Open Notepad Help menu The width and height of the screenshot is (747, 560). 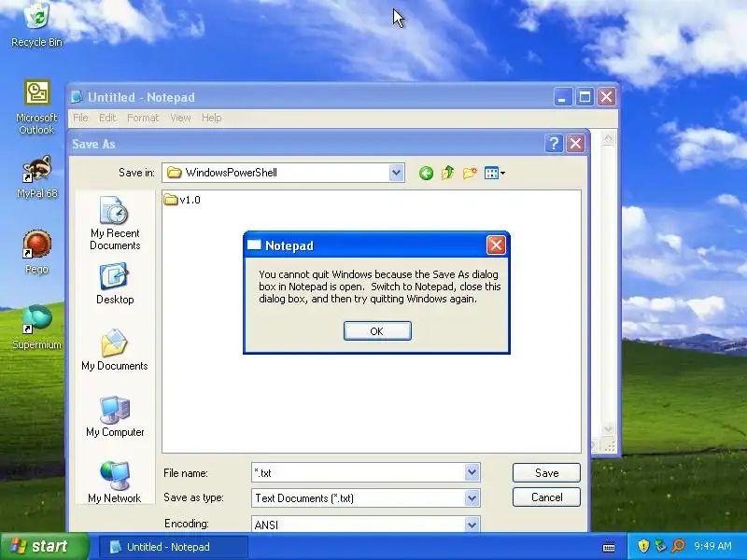(212, 118)
